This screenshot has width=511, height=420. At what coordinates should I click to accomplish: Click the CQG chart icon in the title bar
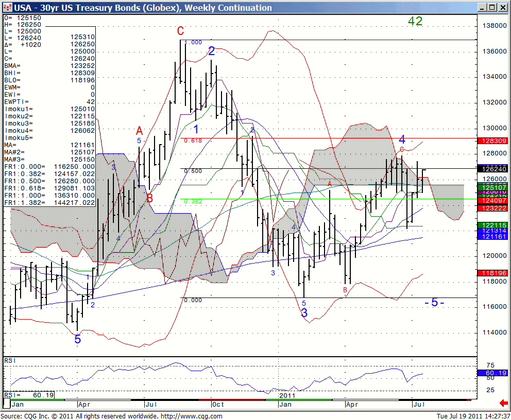pyautogui.click(x=7, y=8)
